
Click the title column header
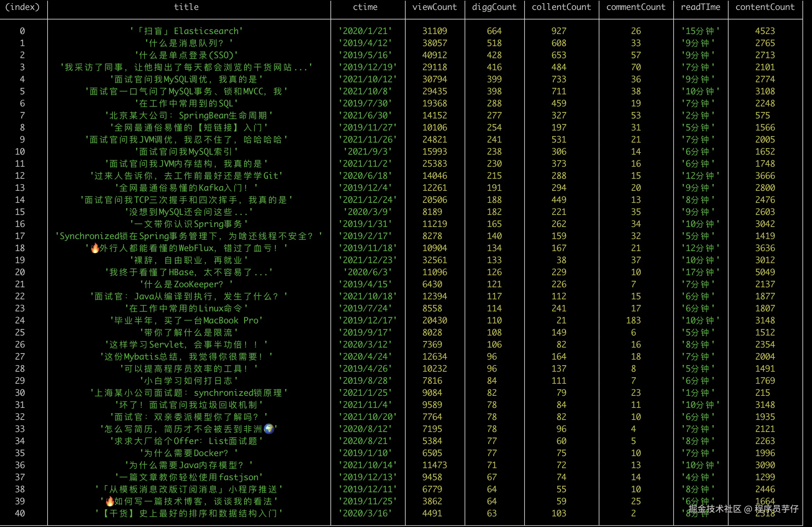(x=186, y=7)
